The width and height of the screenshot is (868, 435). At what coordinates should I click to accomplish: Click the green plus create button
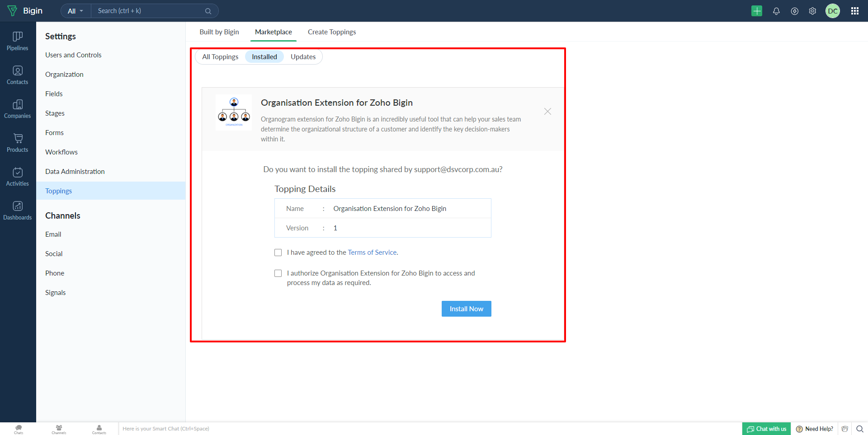coord(757,11)
